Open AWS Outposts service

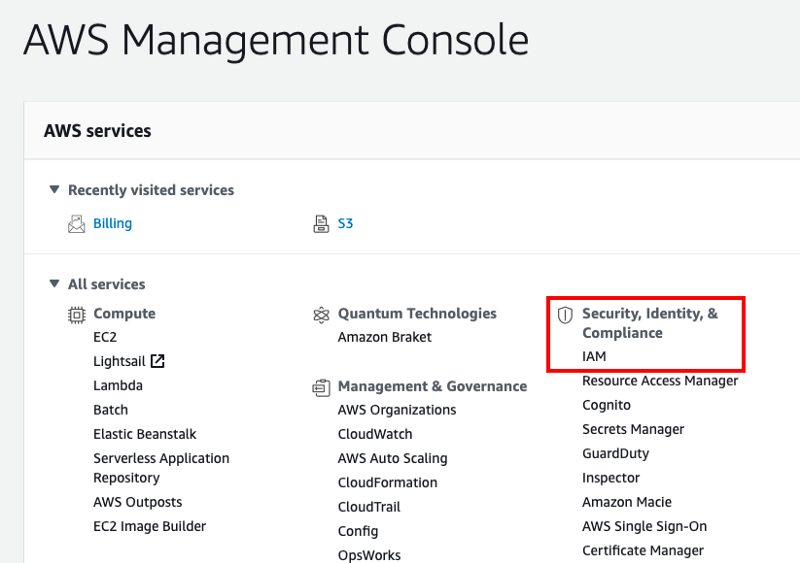(138, 502)
